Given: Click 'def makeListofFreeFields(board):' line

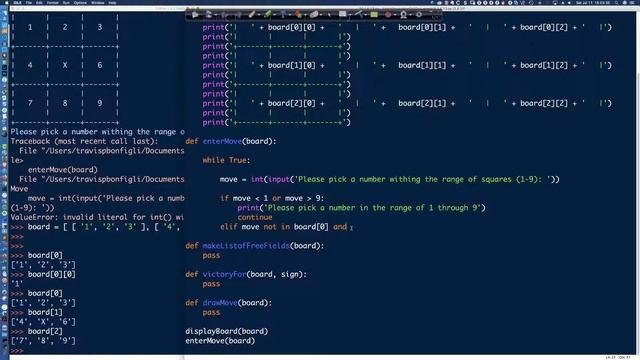Looking at the screenshot, I should click(255, 246).
